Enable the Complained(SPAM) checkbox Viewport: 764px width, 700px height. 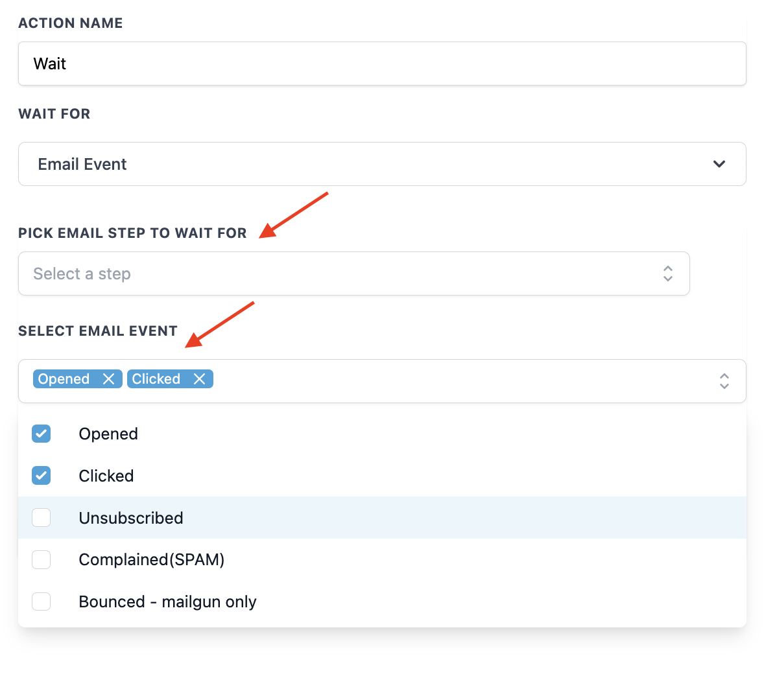[x=42, y=559]
